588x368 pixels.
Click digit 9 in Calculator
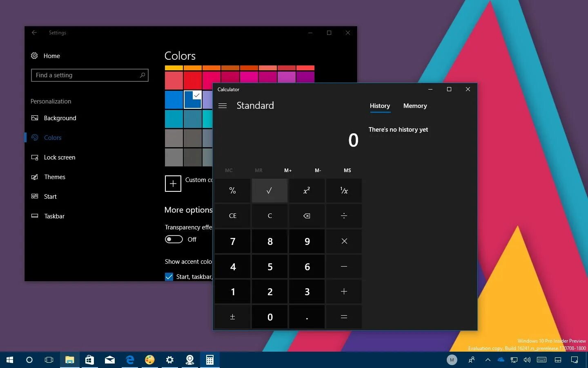(307, 241)
